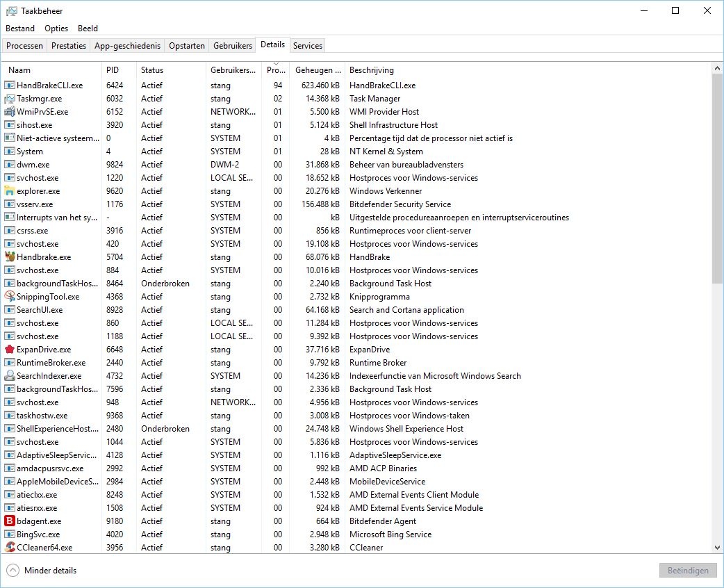The height and width of the screenshot is (588, 724).
Task: Open the Beeld menu
Action: pos(88,28)
